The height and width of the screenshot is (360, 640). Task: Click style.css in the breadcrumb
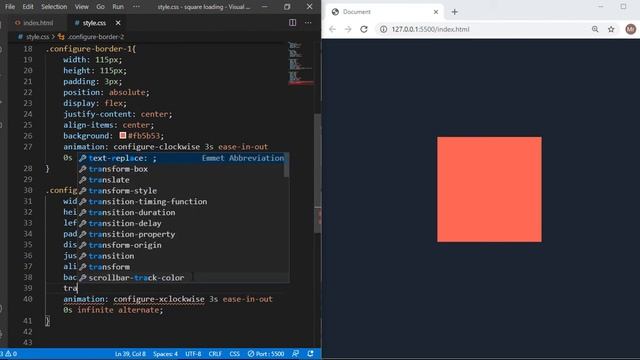[37, 37]
